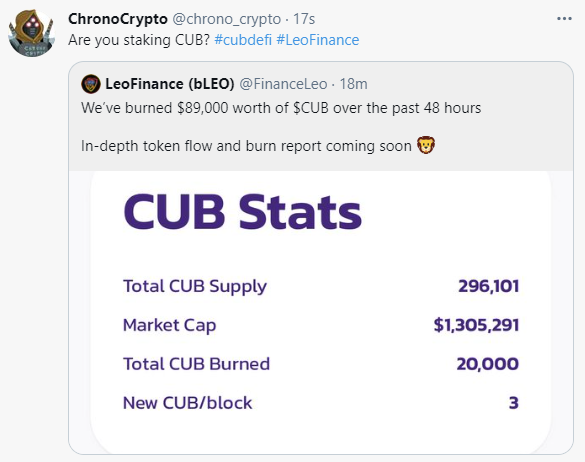The width and height of the screenshot is (585, 462).
Task: Click the LeoFinance small avatar icon
Action: tap(91, 84)
